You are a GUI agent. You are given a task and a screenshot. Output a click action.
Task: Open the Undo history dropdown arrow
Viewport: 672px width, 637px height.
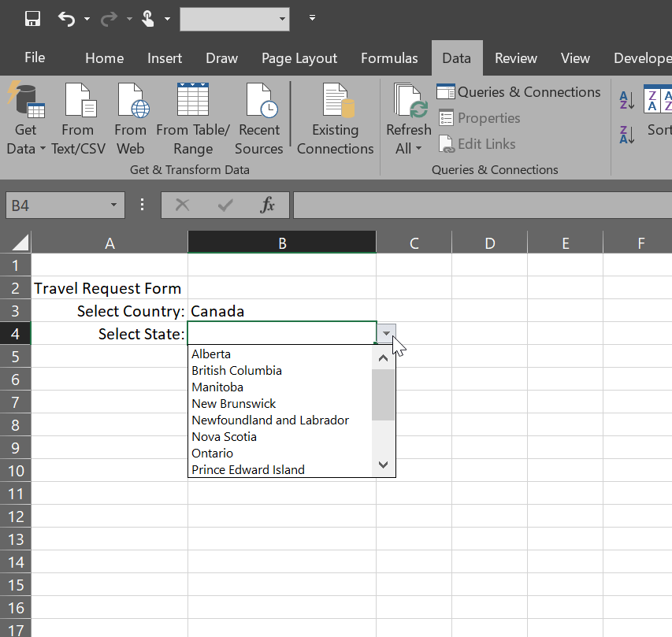click(87, 18)
